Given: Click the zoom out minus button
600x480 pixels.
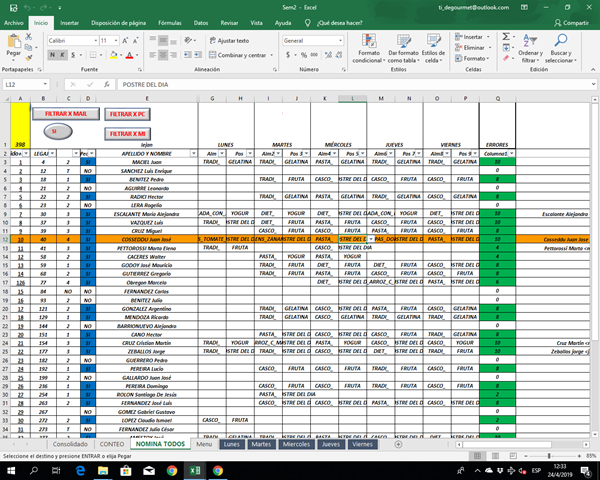Looking at the screenshot, I should click(x=526, y=456).
